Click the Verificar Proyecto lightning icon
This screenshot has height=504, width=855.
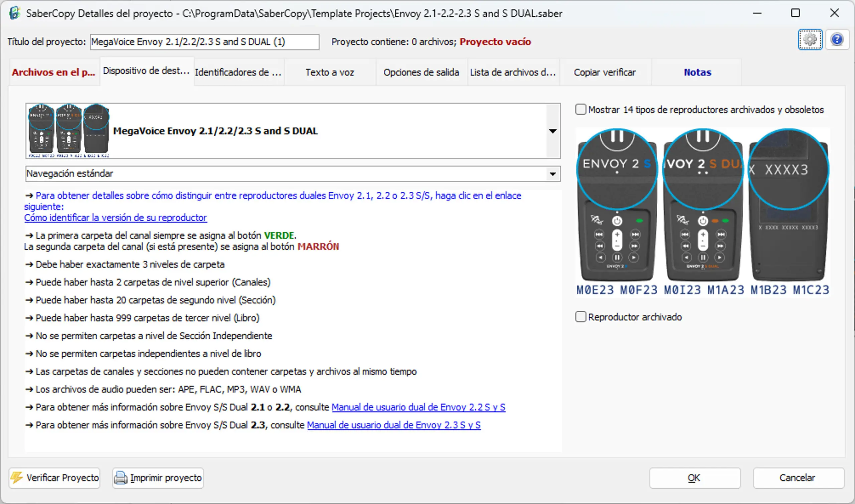pos(16,478)
